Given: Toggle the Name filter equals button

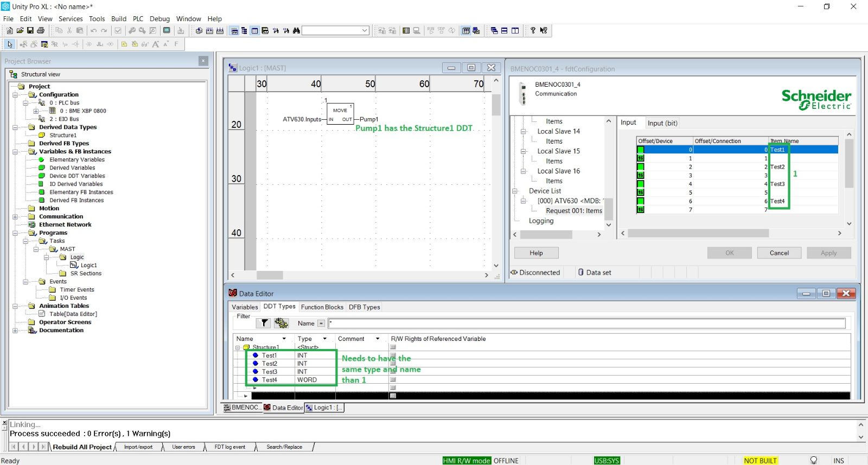Looking at the screenshot, I should (321, 324).
